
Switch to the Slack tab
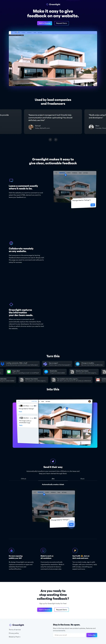pos(82,479)
